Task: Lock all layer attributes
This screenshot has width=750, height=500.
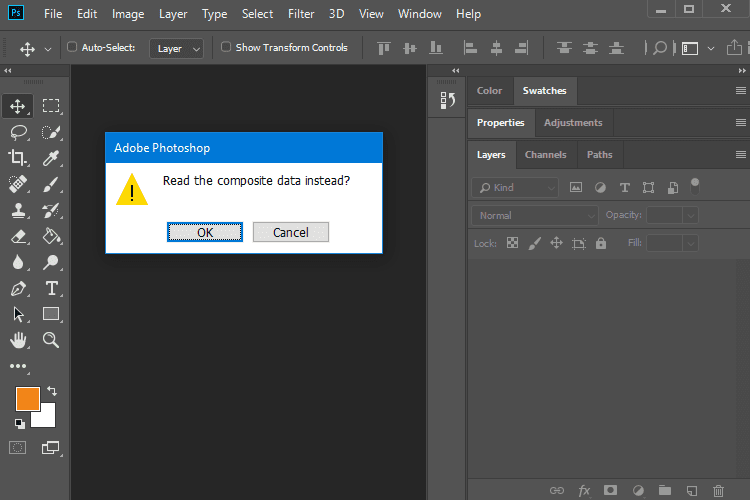Action: [x=601, y=243]
